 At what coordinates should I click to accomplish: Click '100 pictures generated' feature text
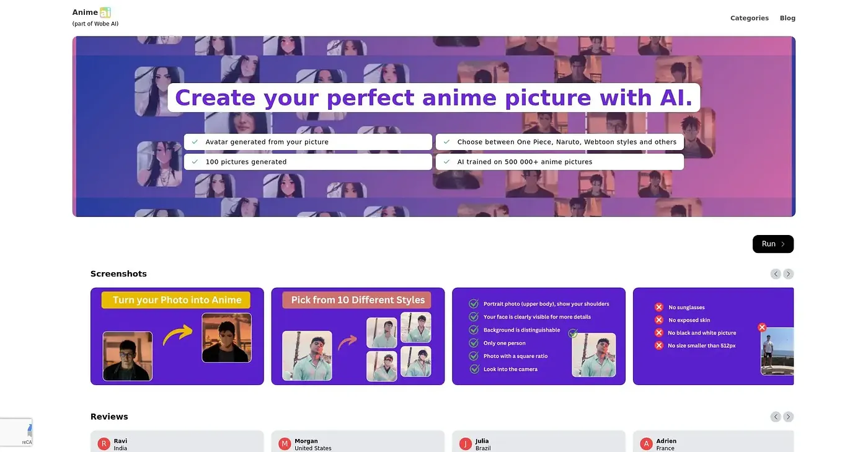(x=246, y=162)
